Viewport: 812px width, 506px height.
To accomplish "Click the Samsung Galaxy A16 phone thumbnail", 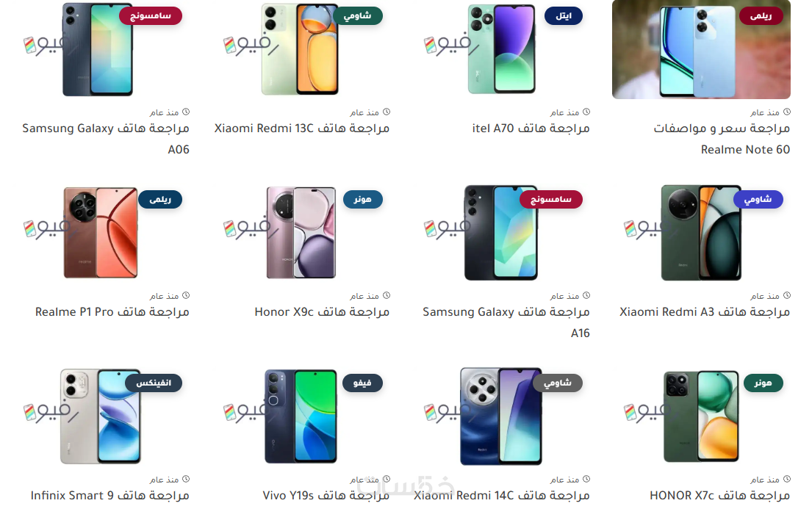I will 500,233.
